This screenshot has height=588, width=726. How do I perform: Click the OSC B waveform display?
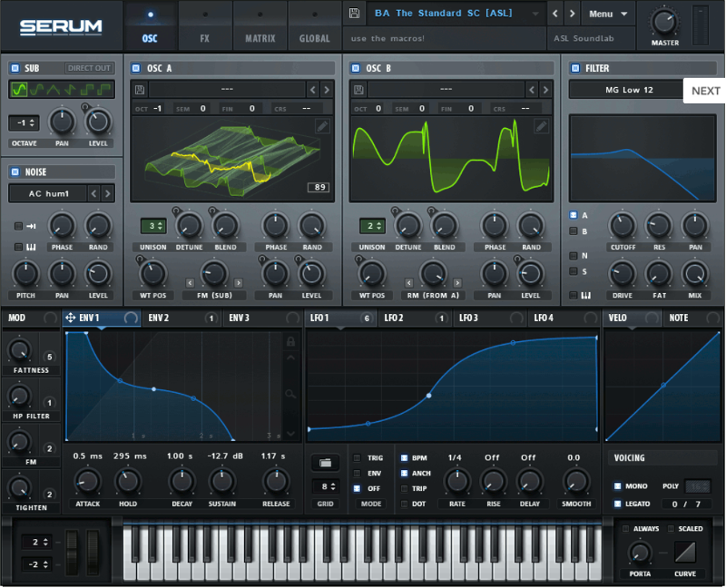click(451, 159)
